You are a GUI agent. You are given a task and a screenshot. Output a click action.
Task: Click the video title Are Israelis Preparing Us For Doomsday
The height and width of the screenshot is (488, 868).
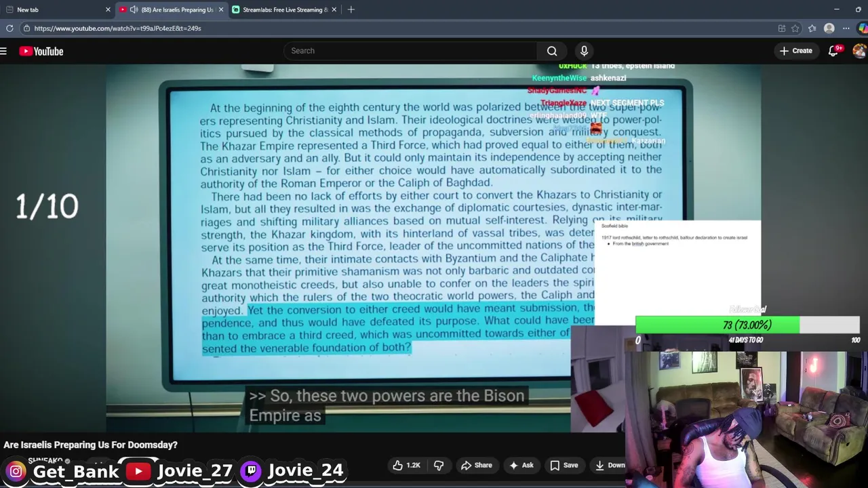(x=90, y=445)
